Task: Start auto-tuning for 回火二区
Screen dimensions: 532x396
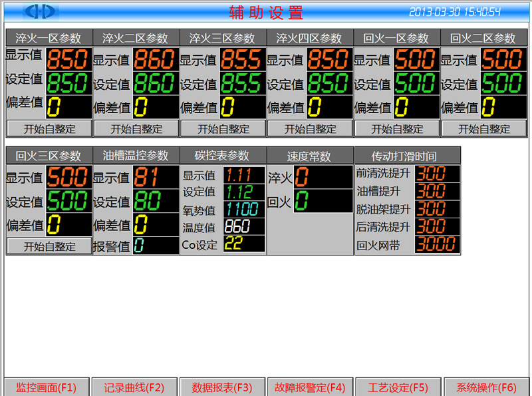Action: (484, 128)
